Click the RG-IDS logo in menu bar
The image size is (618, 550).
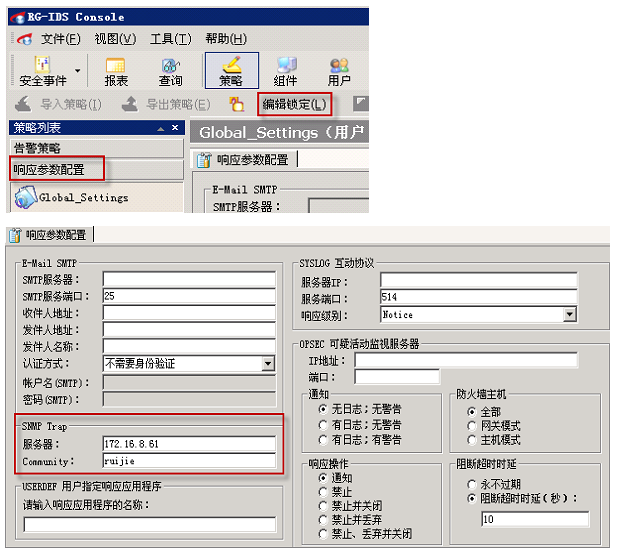coord(24,39)
